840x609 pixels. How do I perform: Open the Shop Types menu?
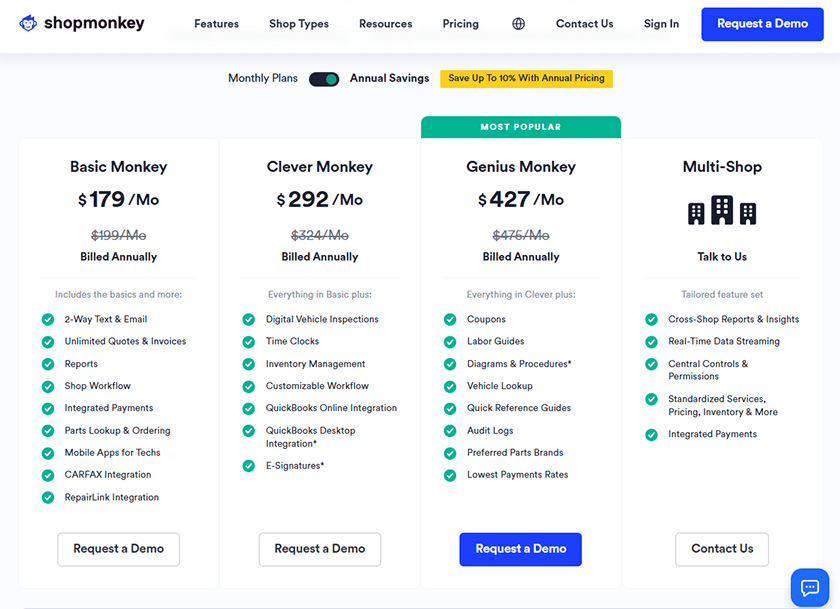[x=299, y=24]
